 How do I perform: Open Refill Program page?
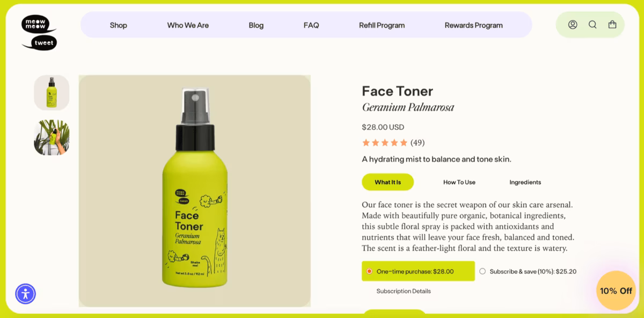point(382,25)
